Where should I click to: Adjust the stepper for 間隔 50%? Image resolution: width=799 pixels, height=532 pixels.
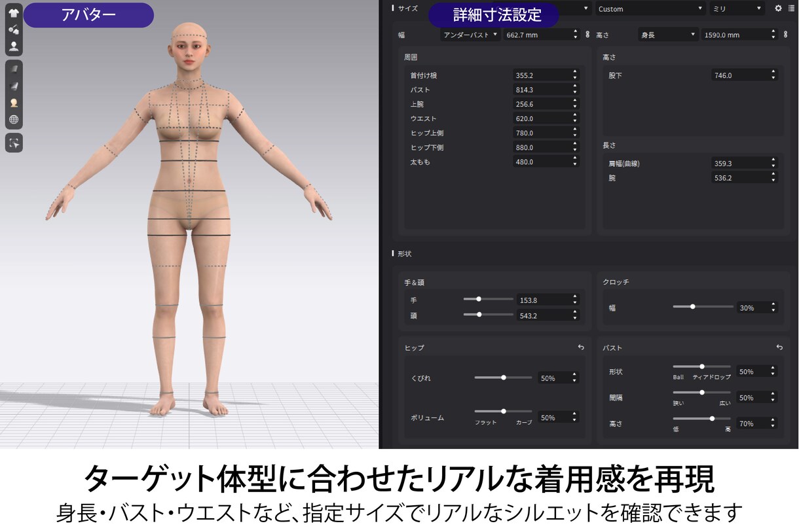pyautogui.click(x=773, y=397)
